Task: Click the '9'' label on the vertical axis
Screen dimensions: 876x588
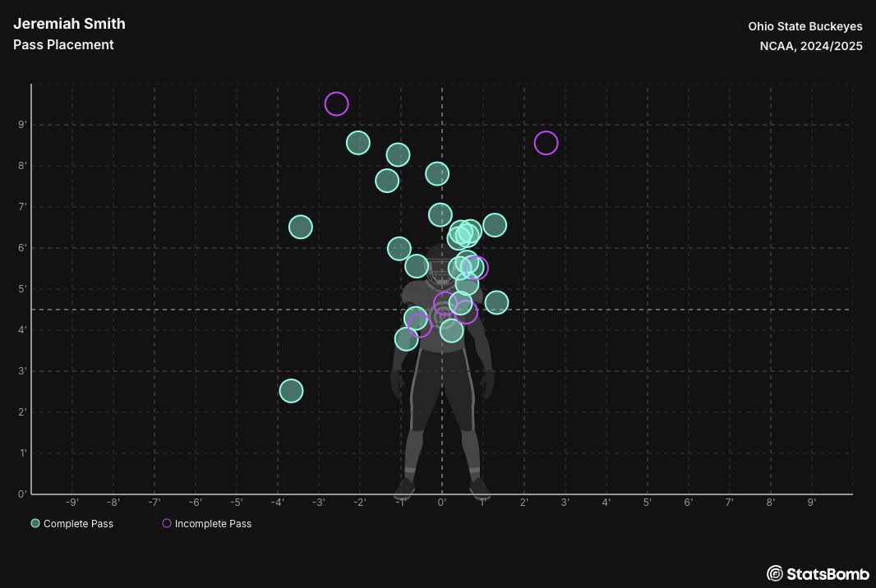Action: click(x=22, y=125)
